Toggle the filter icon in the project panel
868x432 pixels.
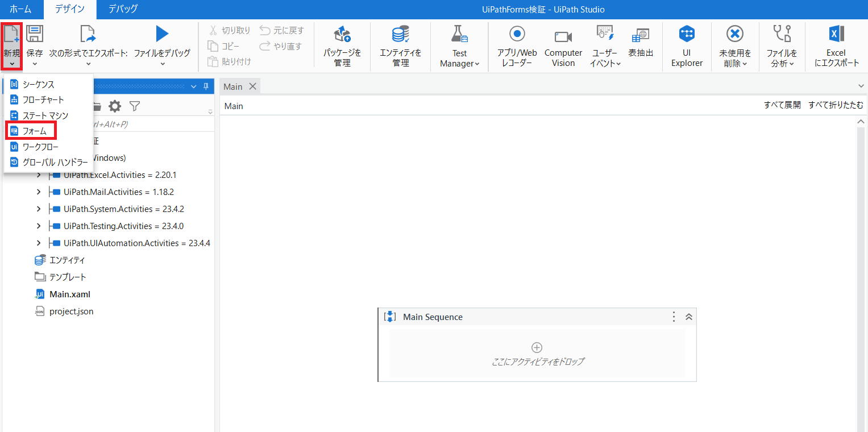(135, 106)
